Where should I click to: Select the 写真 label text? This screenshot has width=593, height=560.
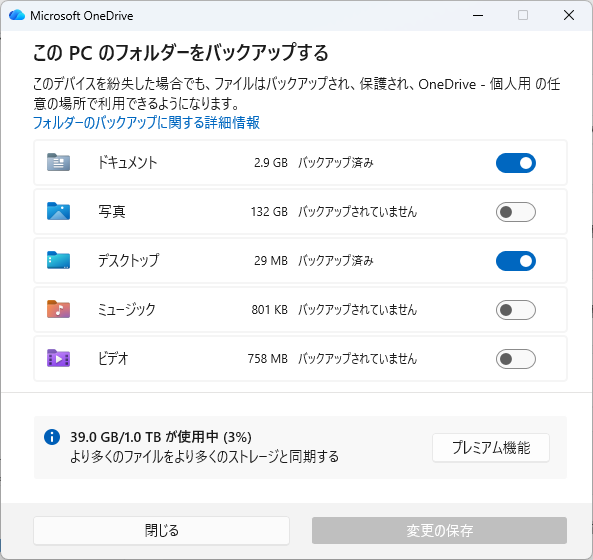[112, 211]
